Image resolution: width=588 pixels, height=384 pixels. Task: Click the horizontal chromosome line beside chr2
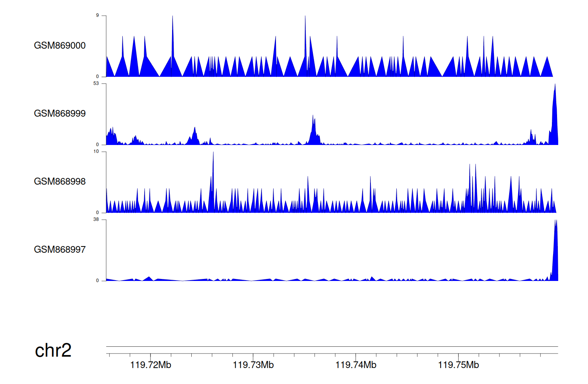(x=332, y=346)
